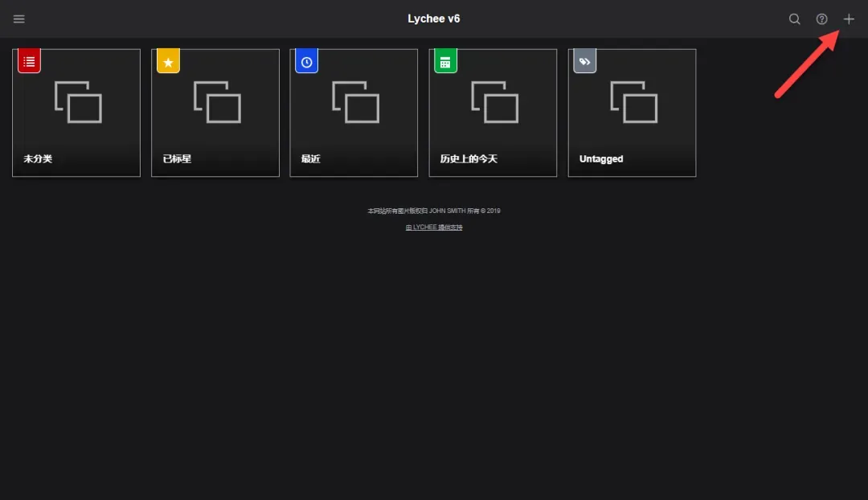Open help via the question mark icon

pyautogui.click(x=821, y=19)
